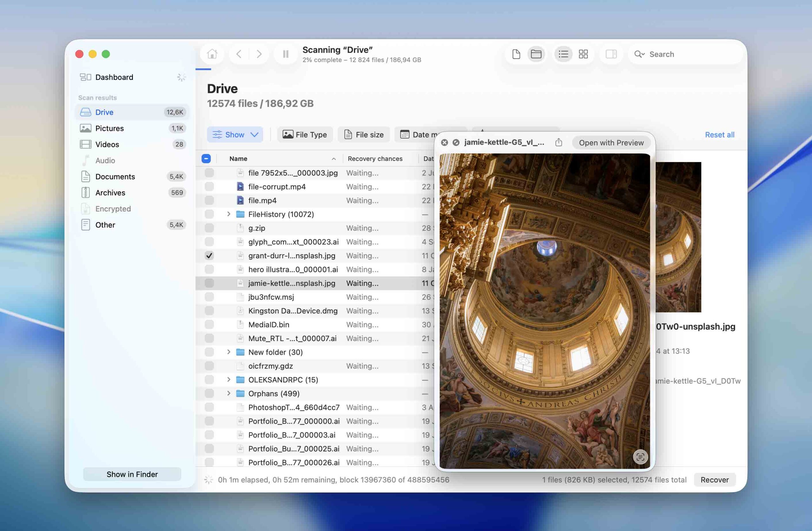Click the thumbnail behind the preview popup
This screenshot has height=531, width=812.
point(678,237)
